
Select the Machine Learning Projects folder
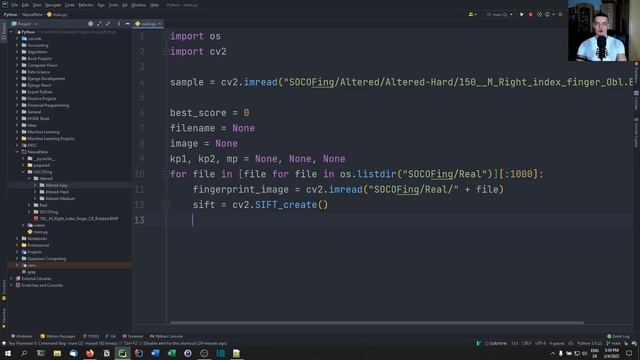coord(51,138)
